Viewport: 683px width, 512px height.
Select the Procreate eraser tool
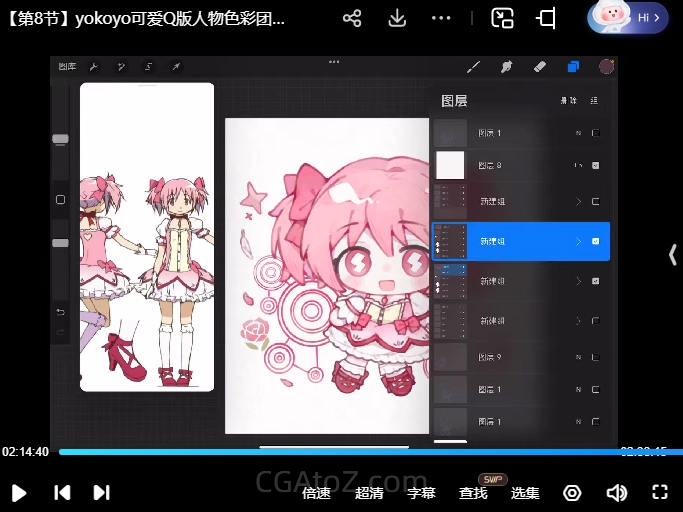coord(540,67)
